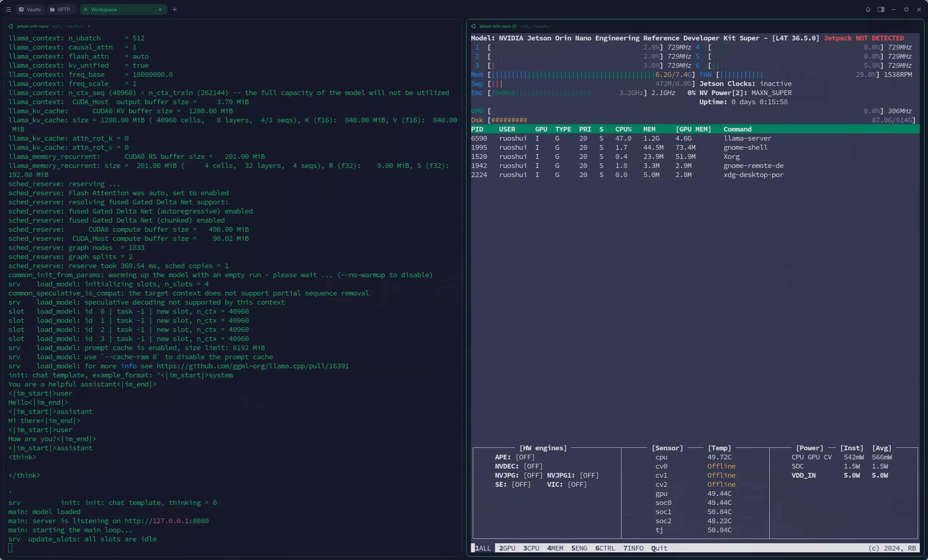The height and width of the screenshot is (560, 928).
Task: Open the http://127.0.0.1:8080 server link
Action: click(x=167, y=521)
